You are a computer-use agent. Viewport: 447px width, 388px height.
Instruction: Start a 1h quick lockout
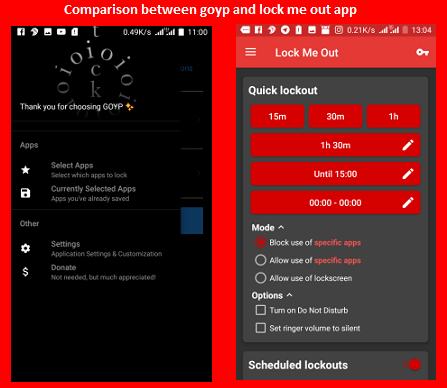coord(393,116)
